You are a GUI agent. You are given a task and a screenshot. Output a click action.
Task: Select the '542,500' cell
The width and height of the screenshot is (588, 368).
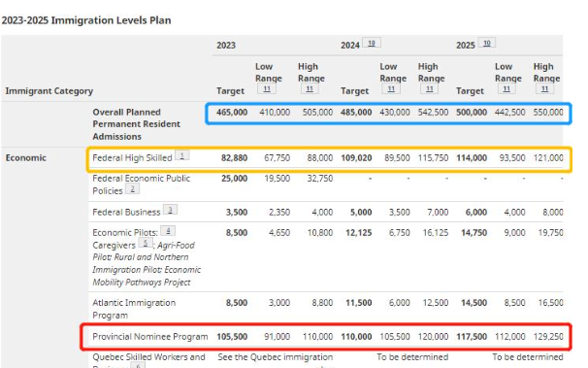click(433, 113)
